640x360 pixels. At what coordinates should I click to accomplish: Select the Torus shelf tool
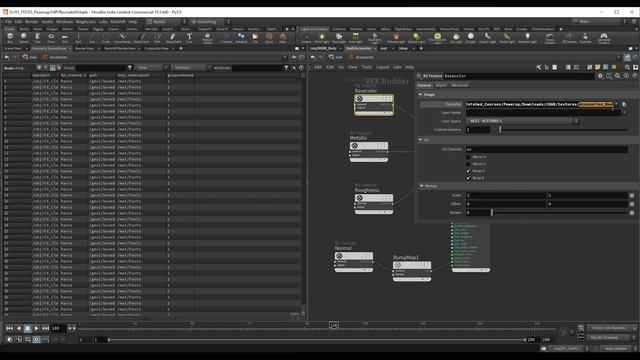[x=51, y=38]
